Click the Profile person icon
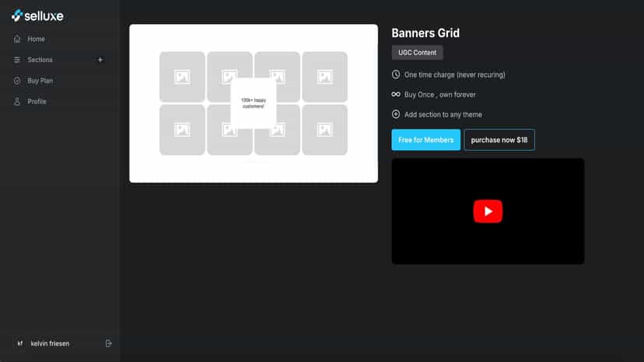Screen dimensions: 644x362 click(x=17, y=102)
